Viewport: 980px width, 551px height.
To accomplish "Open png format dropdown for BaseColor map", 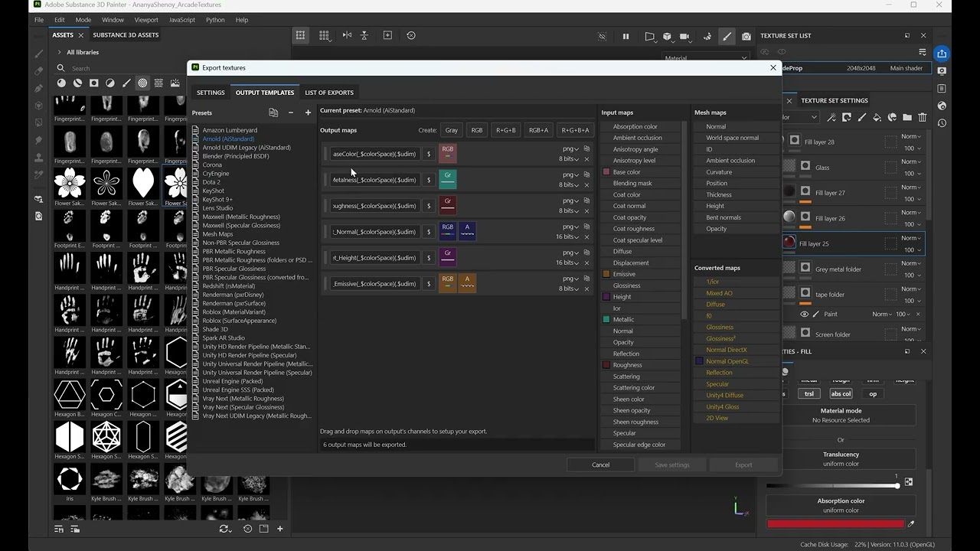I will point(570,148).
